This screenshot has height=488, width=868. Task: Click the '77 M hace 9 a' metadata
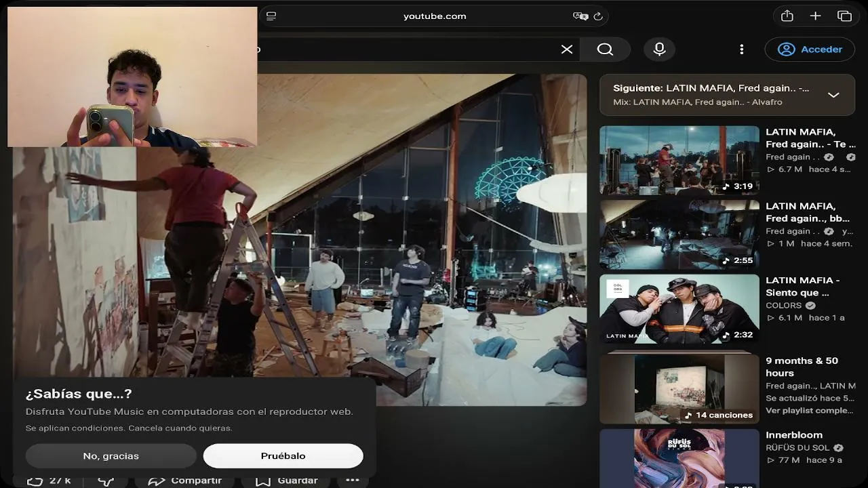point(804,460)
